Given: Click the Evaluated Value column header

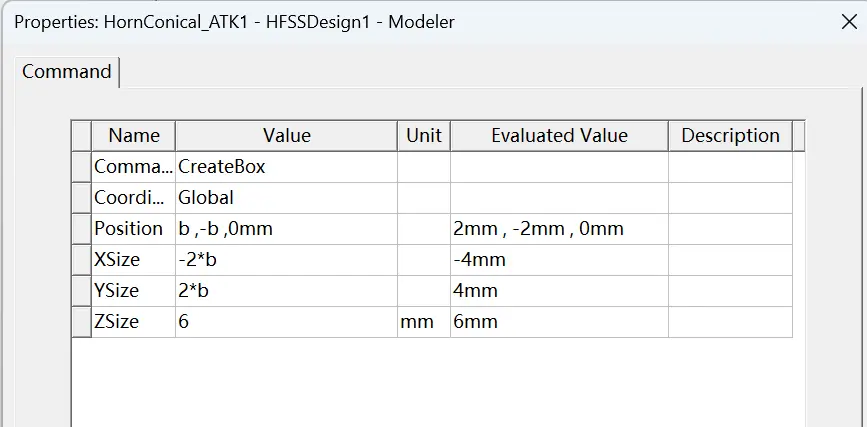Looking at the screenshot, I should point(559,136).
